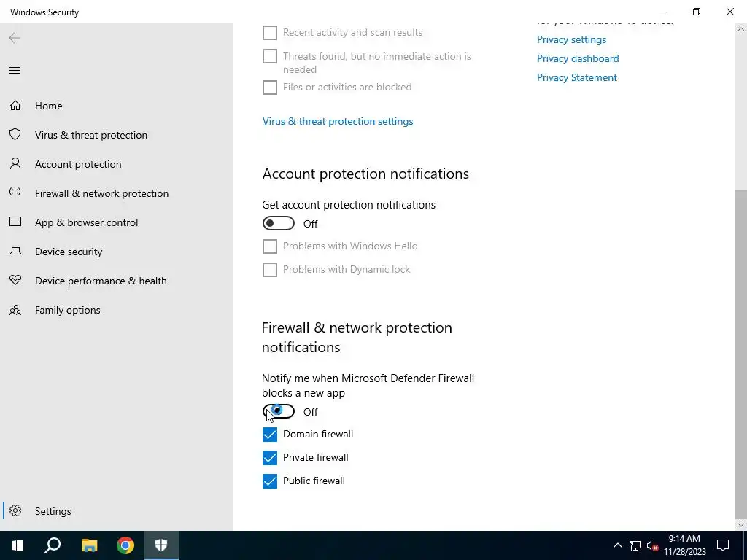Check Problems with Windows Hello
Viewport: 747px width, 560px height.
[270, 246]
